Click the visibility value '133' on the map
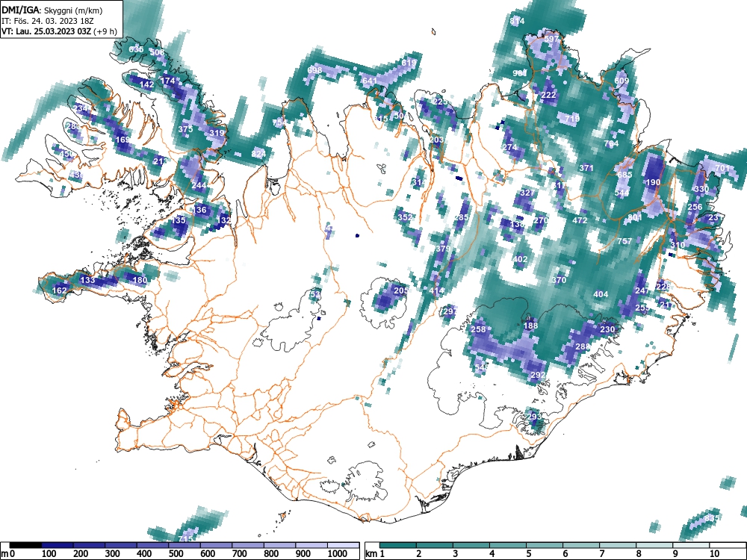747x560 pixels. 87,279
